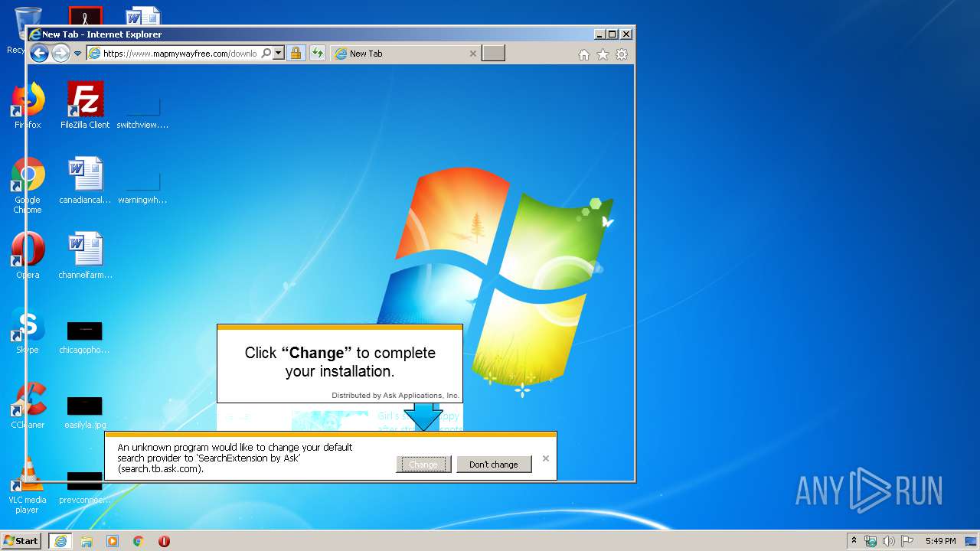
Task: Open VLC media player shortcut
Action: tap(28, 486)
